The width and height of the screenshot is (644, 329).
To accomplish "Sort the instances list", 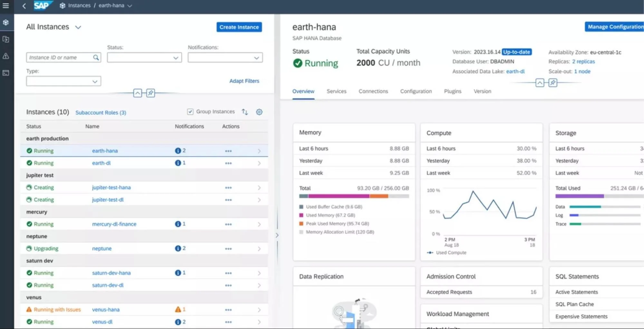I will pyautogui.click(x=245, y=112).
